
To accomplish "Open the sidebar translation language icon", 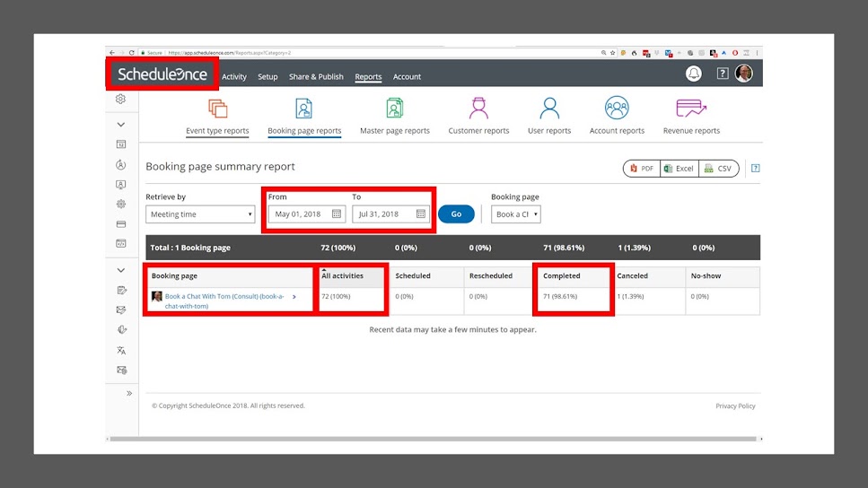I will pyautogui.click(x=121, y=350).
